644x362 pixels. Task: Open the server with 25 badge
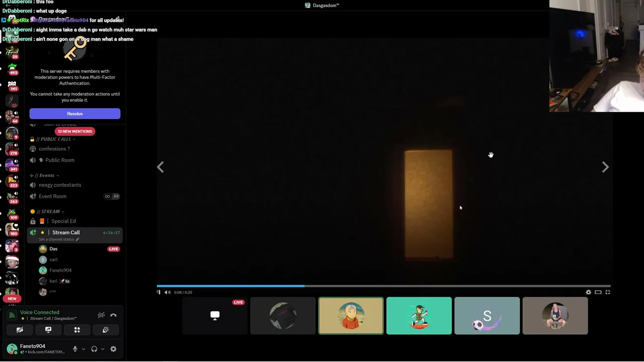12,52
